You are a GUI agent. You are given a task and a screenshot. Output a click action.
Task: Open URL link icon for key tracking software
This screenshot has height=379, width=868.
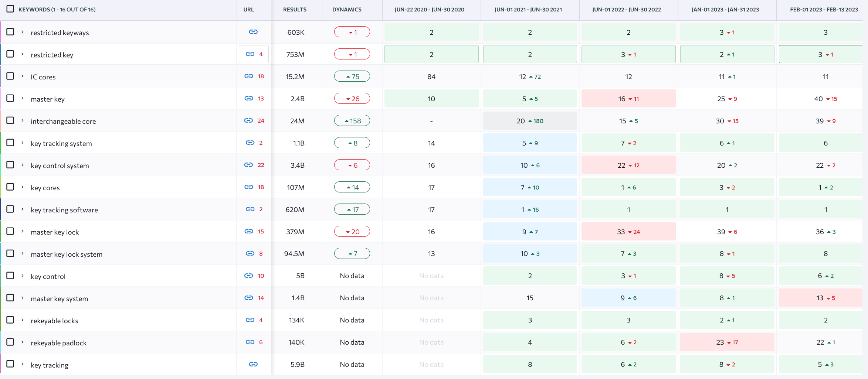click(250, 209)
